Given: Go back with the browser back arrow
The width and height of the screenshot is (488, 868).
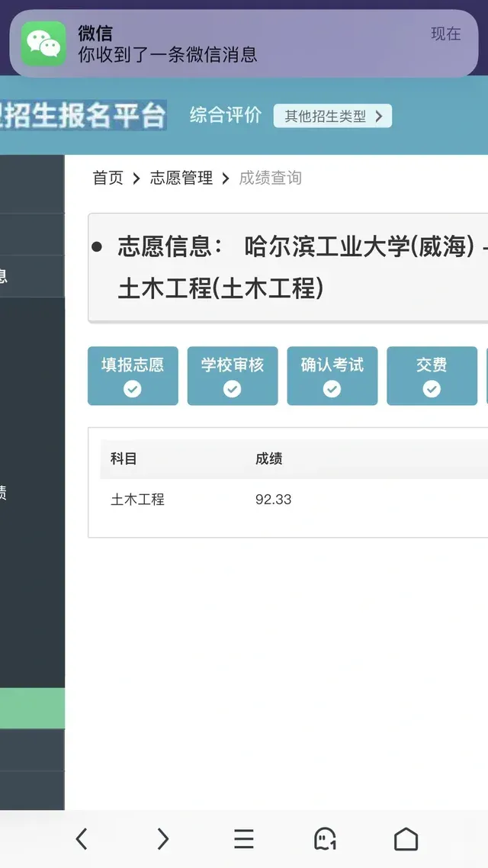Looking at the screenshot, I should [82, 839].
